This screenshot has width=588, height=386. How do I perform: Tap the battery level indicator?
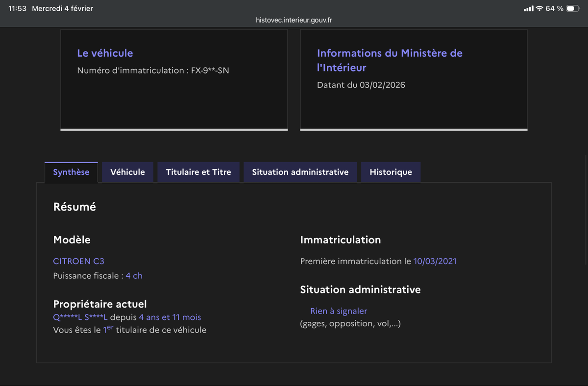[x=572, y=8]
